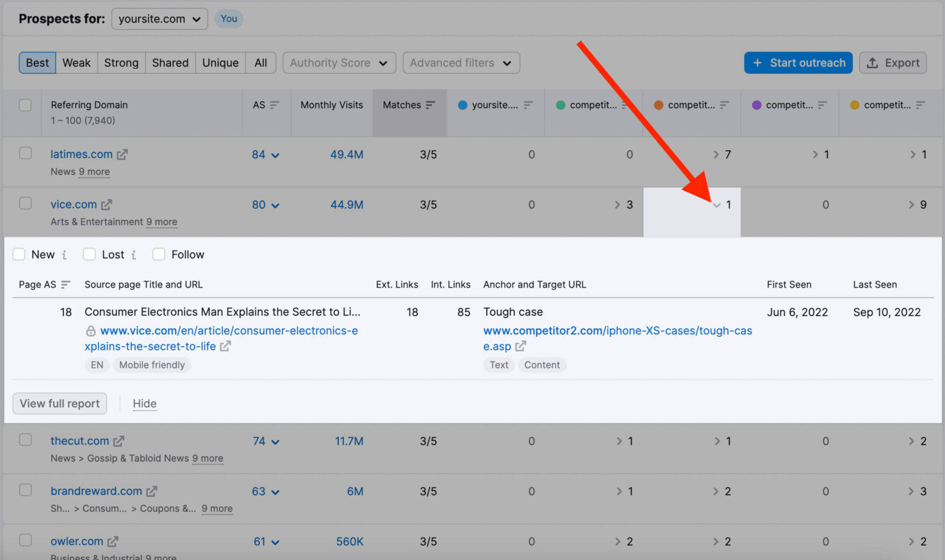Switch to the Best tab
Viewport: 945px width, 560px height.
(37, 63)
